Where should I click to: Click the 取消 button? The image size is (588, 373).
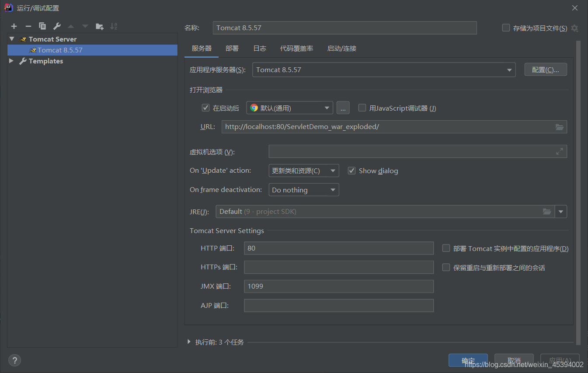click(514, 360)
